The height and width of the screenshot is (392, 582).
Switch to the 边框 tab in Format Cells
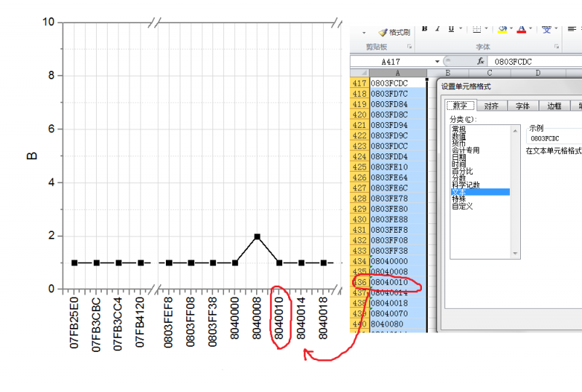point(554,106)
